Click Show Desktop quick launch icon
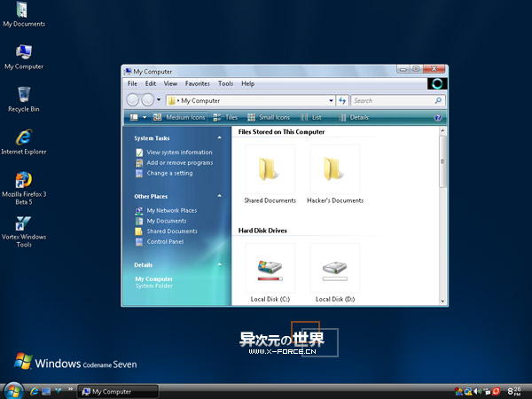 tap(46, 391)
